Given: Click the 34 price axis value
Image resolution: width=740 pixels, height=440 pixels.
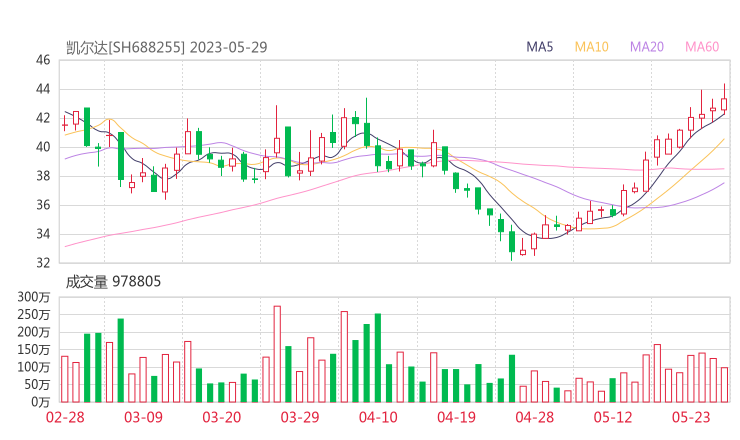Looking at the screenshot, I should 43,234.
